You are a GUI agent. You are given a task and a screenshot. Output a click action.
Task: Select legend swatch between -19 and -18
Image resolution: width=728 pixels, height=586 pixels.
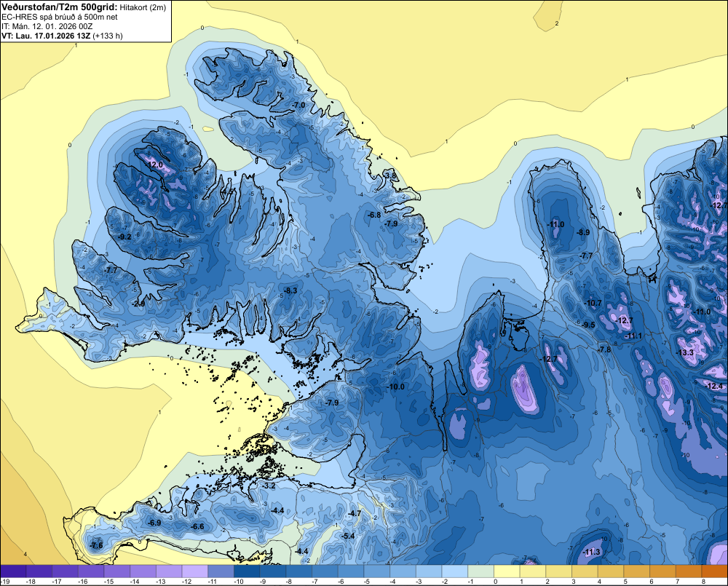pyautogui.click(x=13, y=571)
